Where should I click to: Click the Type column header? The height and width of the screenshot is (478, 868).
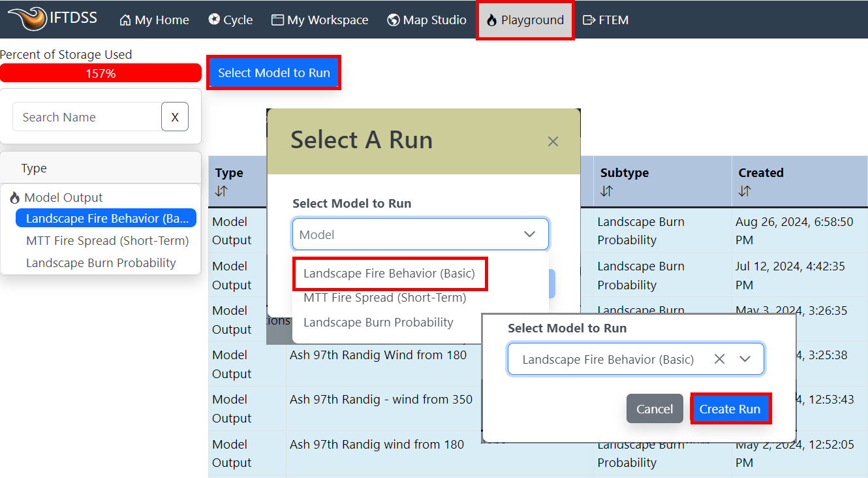coord(229,173)
